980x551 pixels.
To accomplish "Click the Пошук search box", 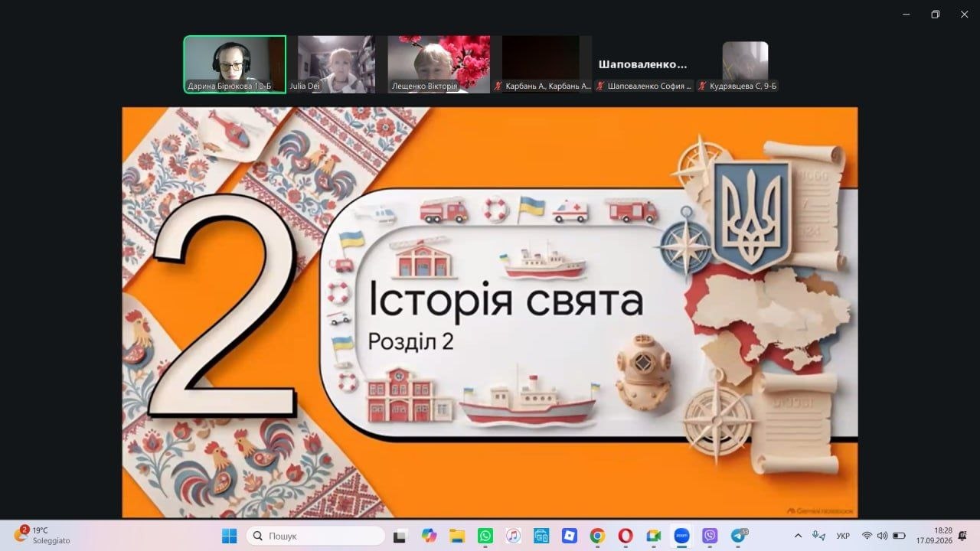I will 315,536.
